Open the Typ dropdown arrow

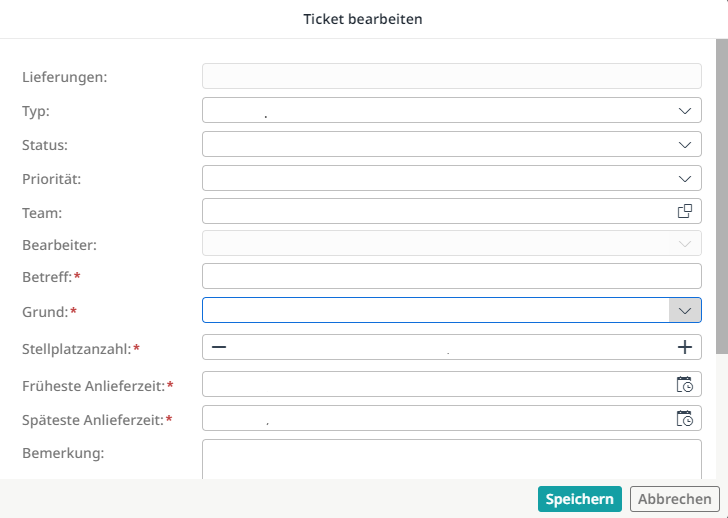tap(685, 110)
